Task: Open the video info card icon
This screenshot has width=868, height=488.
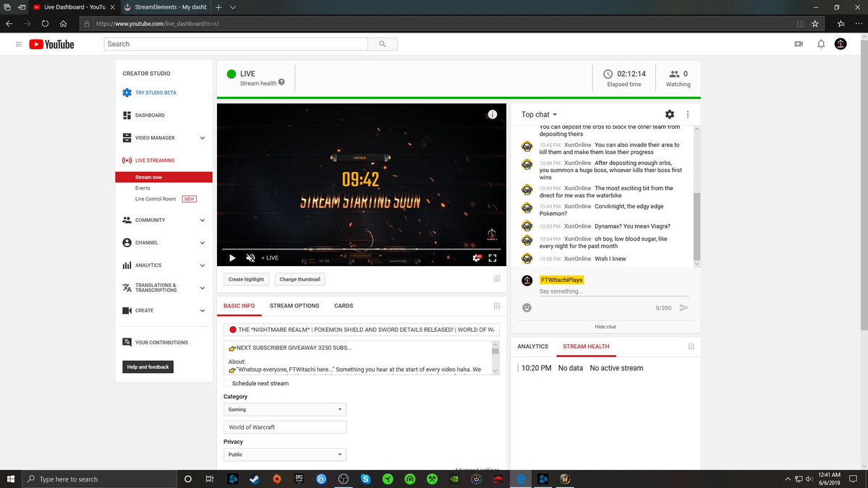Action: pos(492,114)
